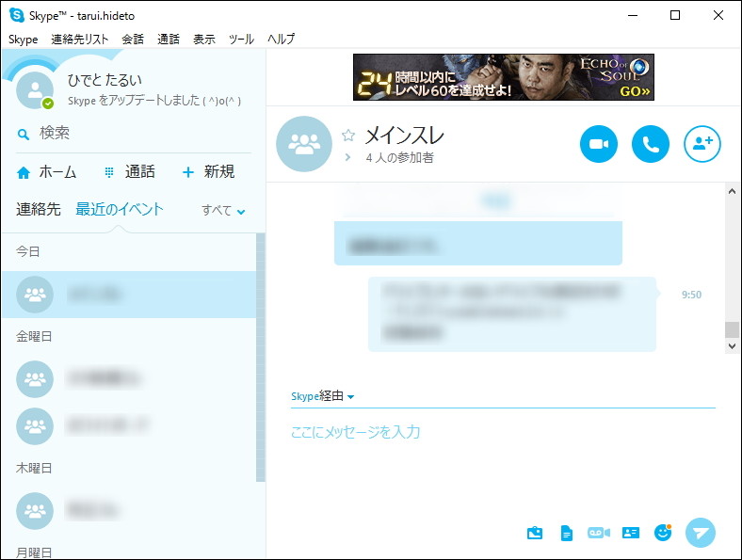Open the 会話 menu
The width and height of the screenshot is (742, 560).
[x=133, y=39]
